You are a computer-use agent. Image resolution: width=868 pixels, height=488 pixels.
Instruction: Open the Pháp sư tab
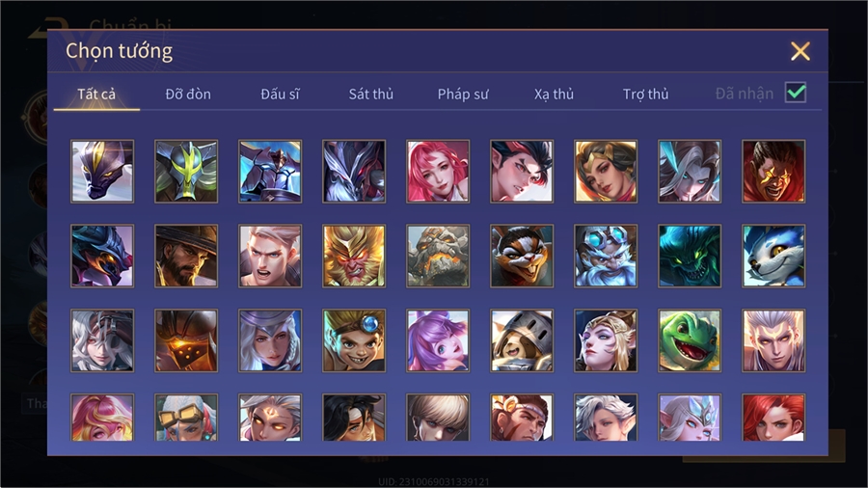463,95
